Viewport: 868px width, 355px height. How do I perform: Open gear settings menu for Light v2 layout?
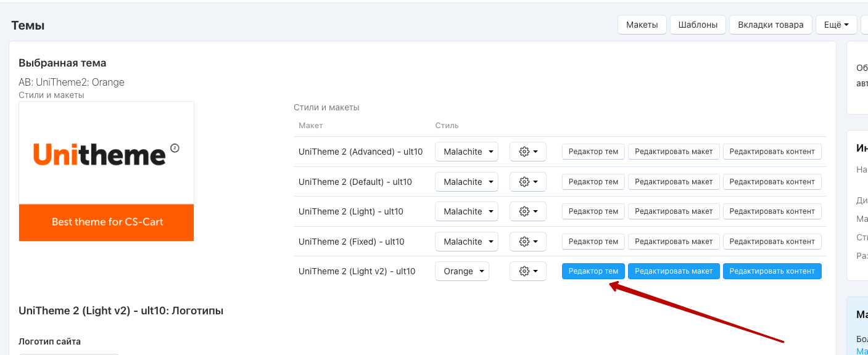[x=528, y=271]
